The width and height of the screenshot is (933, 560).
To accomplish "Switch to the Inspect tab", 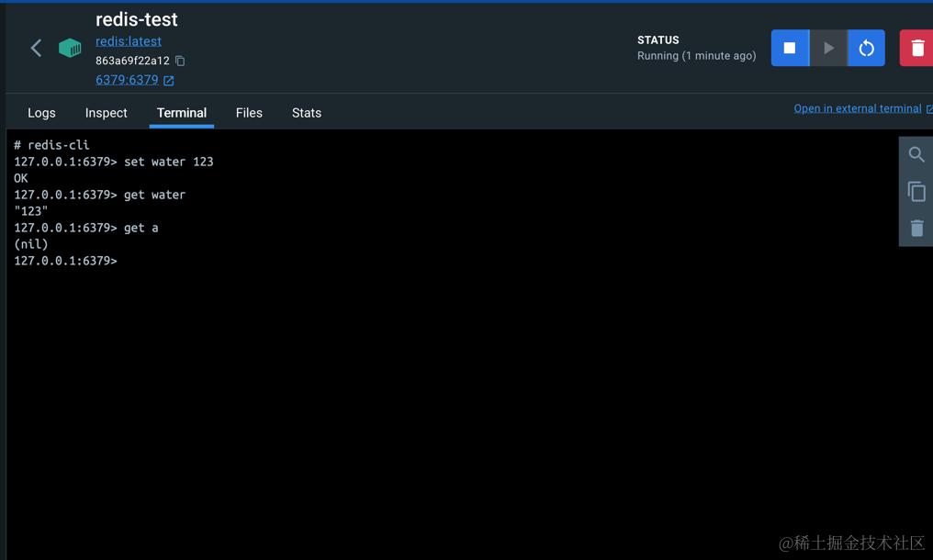I will pos(106,113).
